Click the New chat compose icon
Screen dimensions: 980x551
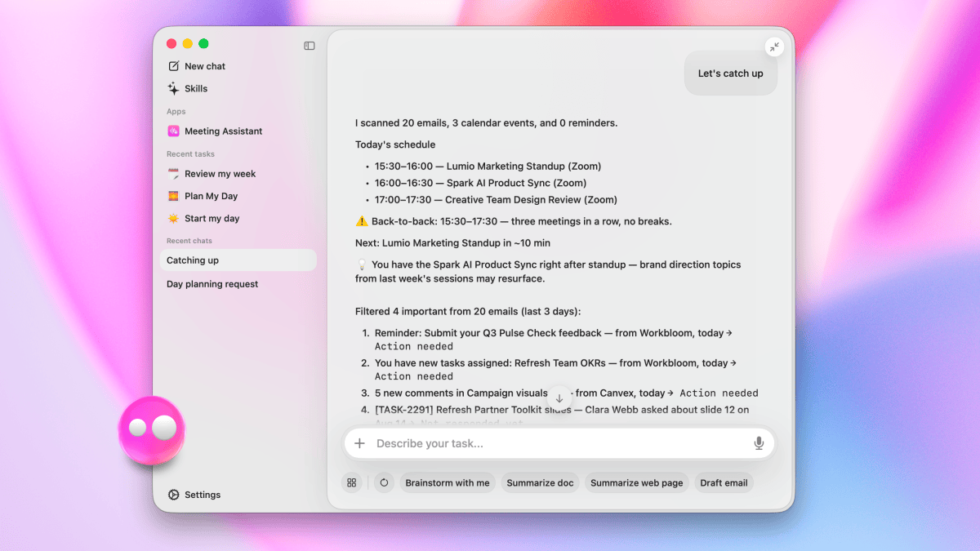coord(173,66)
